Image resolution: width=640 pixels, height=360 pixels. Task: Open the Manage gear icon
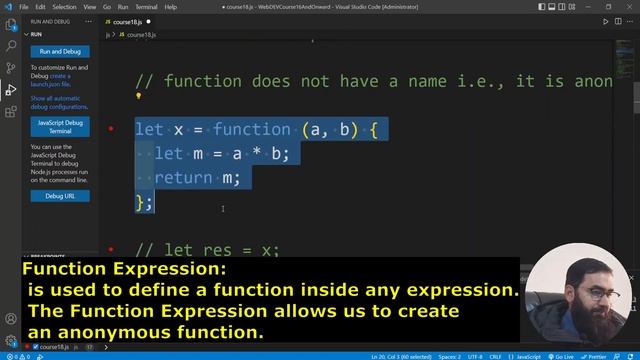click(11, 340)
